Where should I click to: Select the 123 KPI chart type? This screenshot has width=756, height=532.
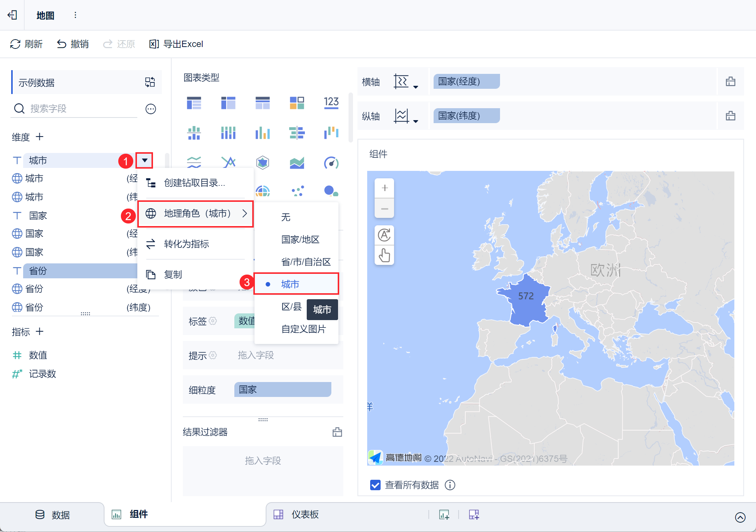pos(331,103)
